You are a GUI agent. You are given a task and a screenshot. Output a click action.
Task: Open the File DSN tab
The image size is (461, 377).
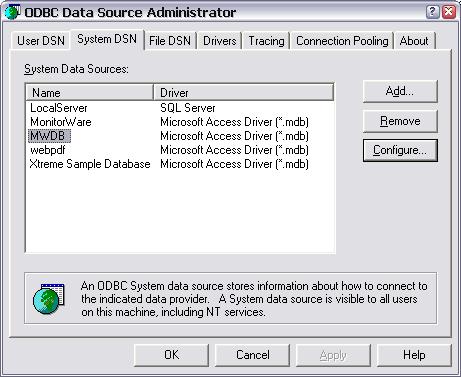[x=170, y=41]
